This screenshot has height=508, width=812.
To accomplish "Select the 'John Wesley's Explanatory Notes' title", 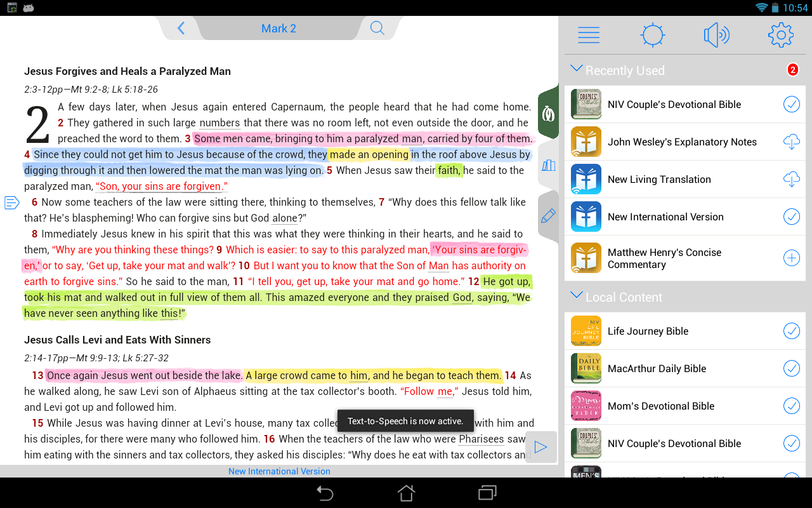I will [682, 142].
